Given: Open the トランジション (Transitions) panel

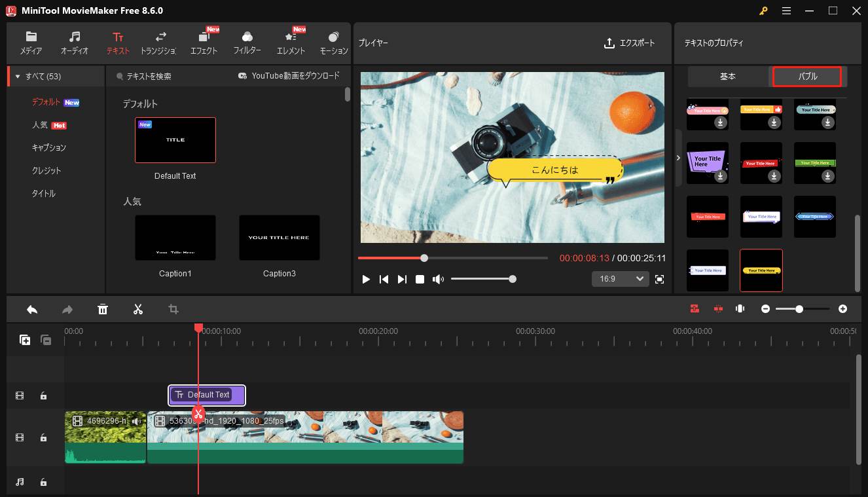Looking at the screenshot, I should [x=160, y=43].
